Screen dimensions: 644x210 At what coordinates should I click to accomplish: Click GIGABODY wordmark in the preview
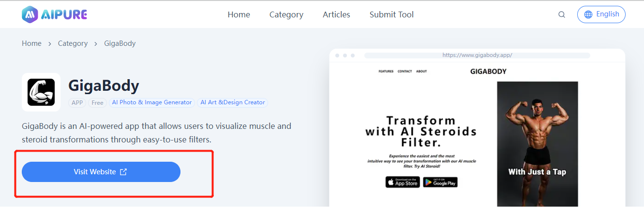tap(488, 71)
